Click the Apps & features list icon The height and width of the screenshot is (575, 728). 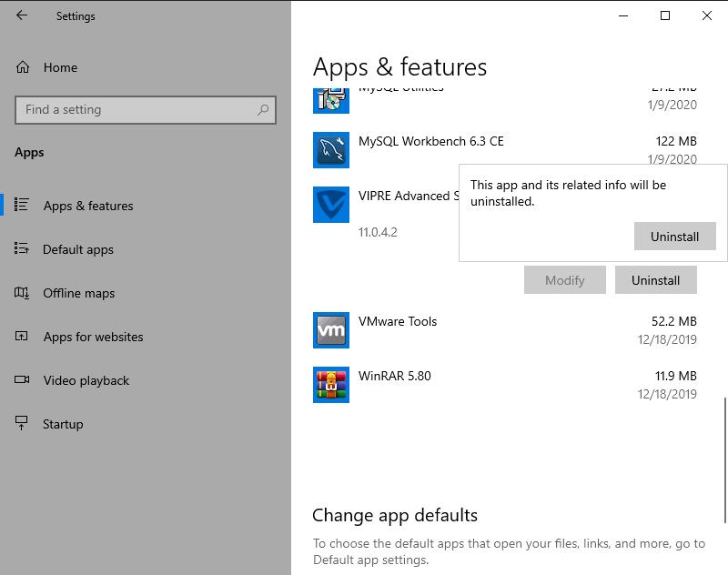tap(21, 205)
